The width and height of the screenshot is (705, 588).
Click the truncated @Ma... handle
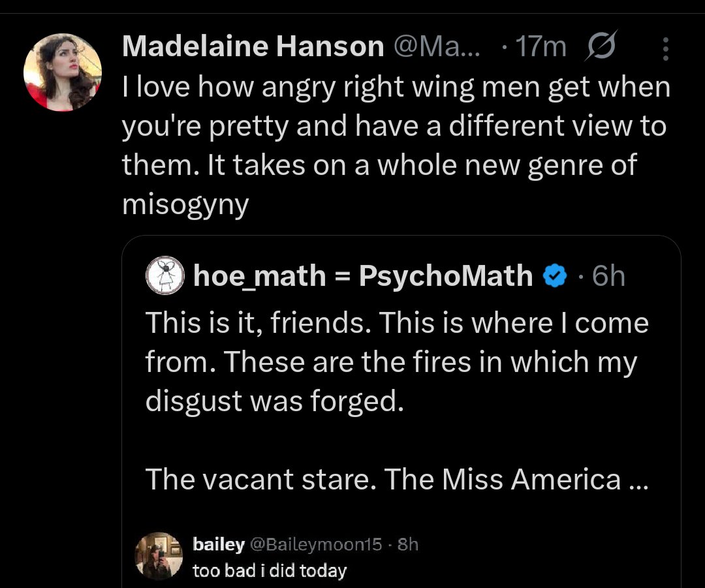click(x=434, y=47)
